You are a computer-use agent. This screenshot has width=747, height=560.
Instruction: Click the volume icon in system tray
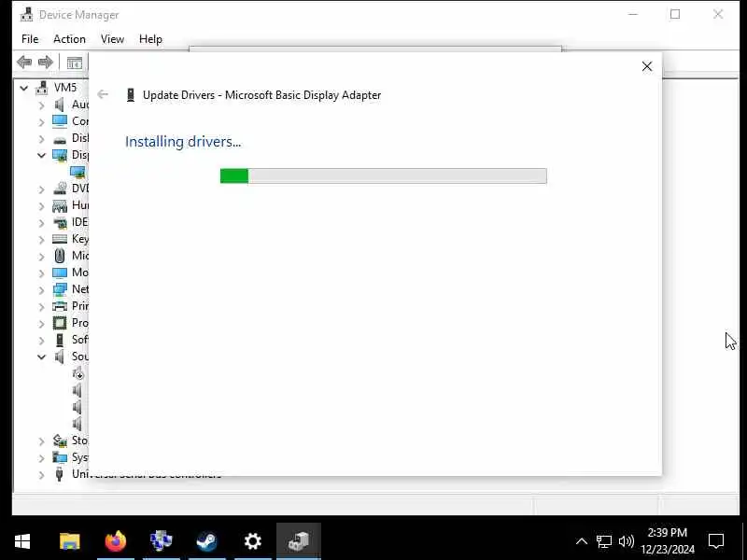(626, 541)
